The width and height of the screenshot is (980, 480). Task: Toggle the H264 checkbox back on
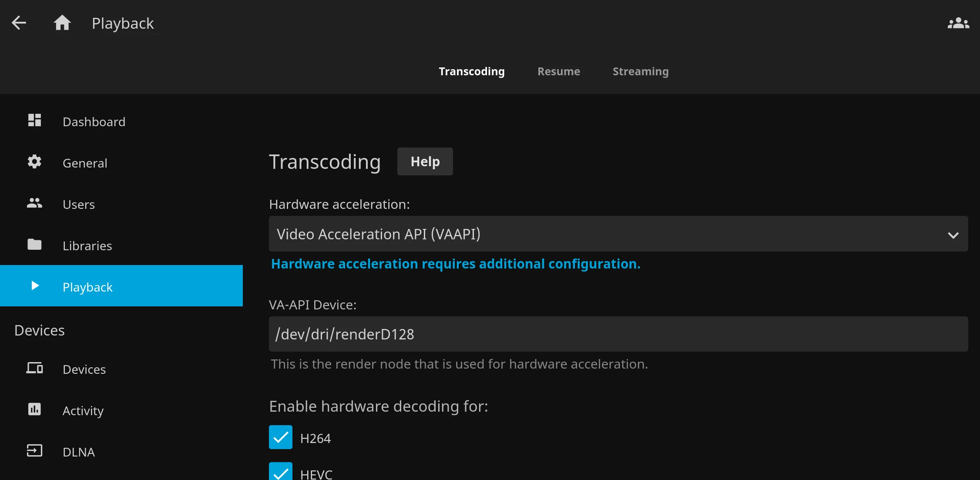click(x=281, y=437)
